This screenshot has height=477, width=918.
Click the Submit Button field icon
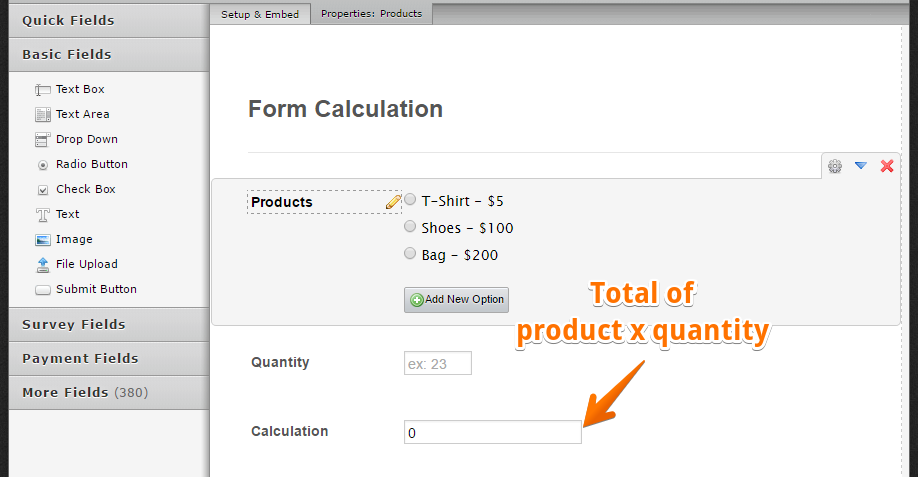pyautogui.click(x=43, y=290)
